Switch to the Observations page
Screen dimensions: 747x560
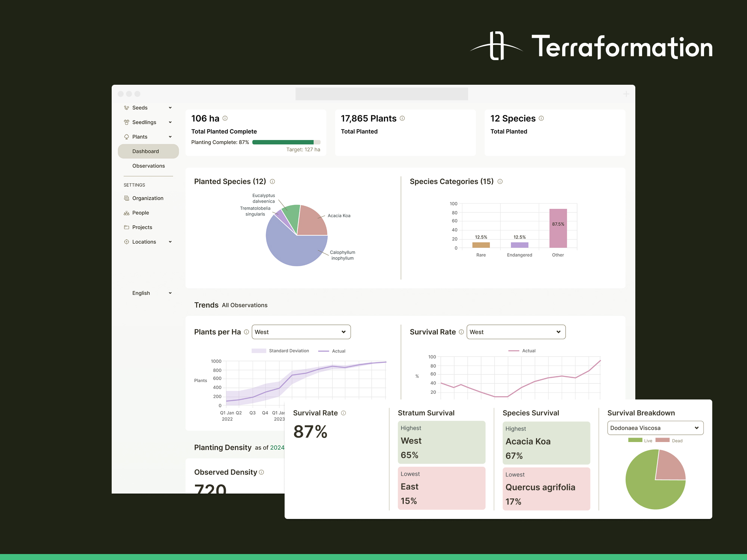(148, 166)
